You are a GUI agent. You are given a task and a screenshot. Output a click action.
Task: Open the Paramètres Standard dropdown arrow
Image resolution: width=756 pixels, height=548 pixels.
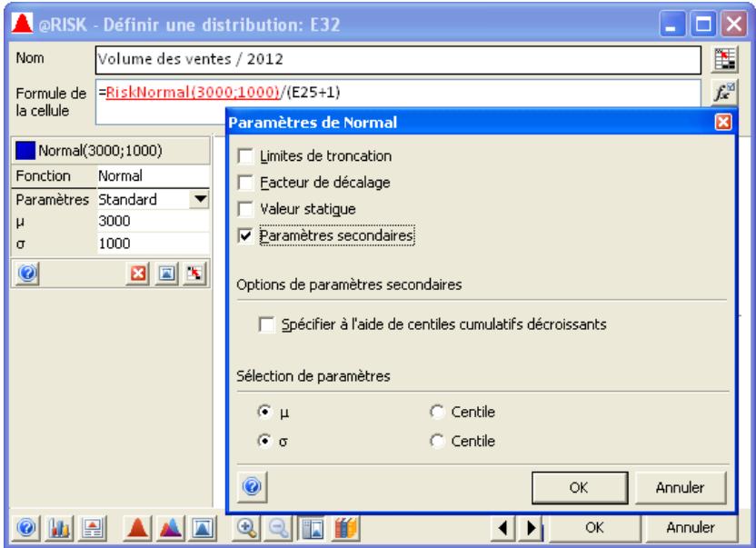pyautogui.click(x=201, y=198)
